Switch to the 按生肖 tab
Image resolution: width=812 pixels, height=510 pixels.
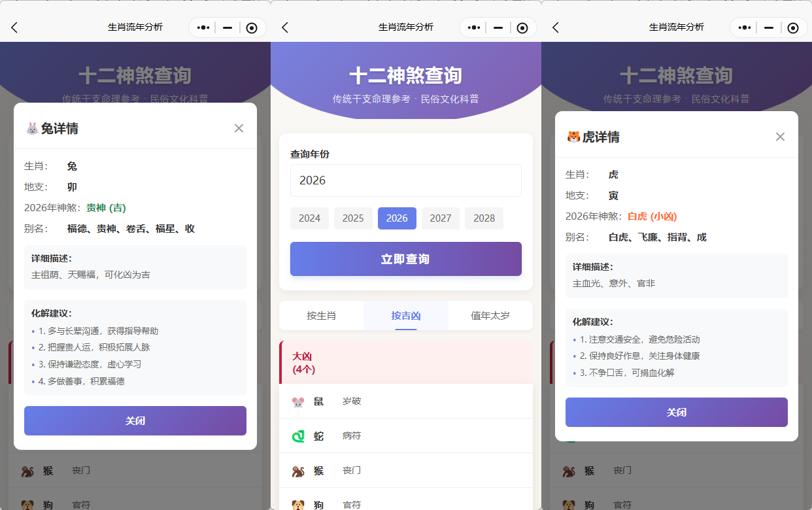[321, 315]
